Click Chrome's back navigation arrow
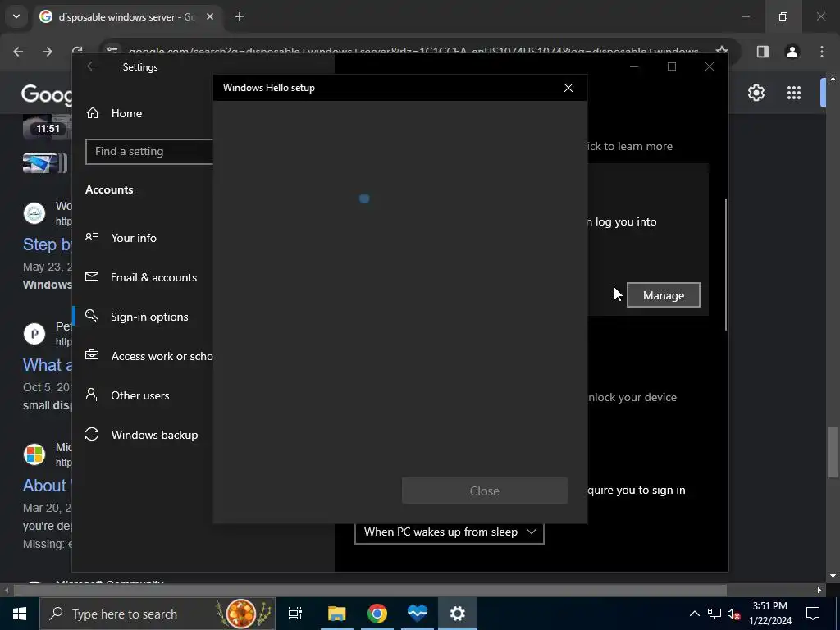The height and width of the screenshot is (630, 840). 18,52
